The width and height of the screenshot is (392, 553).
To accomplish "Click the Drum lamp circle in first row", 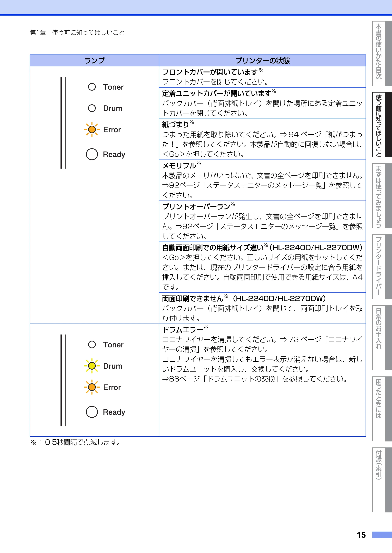I will pos(92,108).
